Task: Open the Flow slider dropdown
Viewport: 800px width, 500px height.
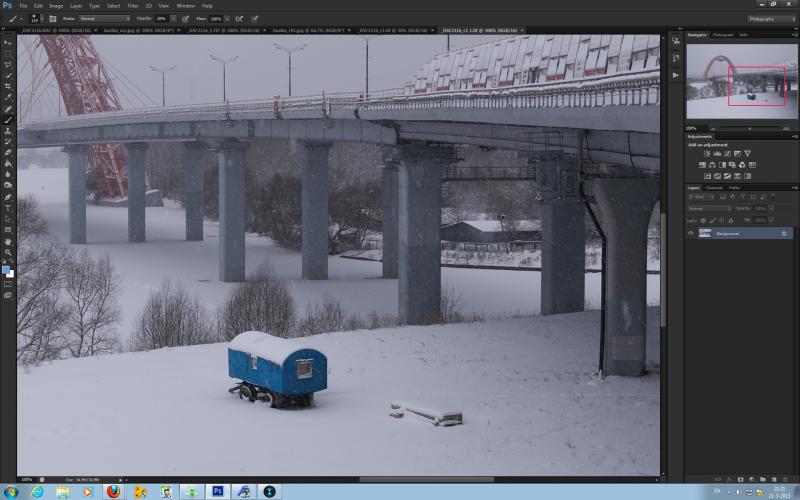Action: point(227,19)
